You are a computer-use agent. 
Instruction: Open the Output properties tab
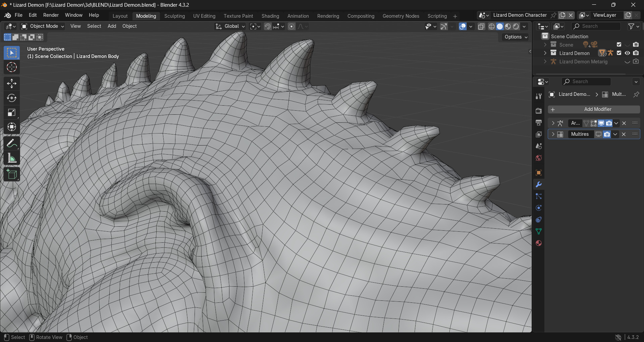(x=539, y=123)
